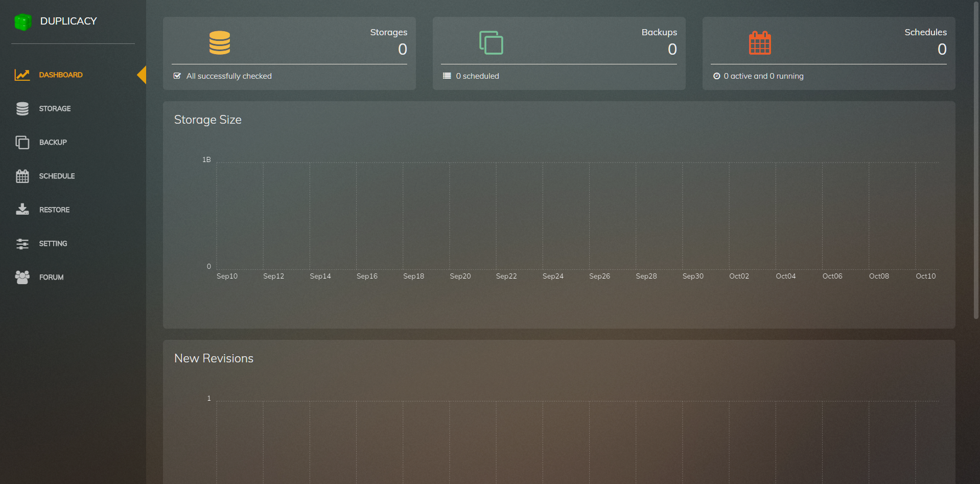
Task: Click the orange Schedules calendar icon
Action: coord(760,43)
